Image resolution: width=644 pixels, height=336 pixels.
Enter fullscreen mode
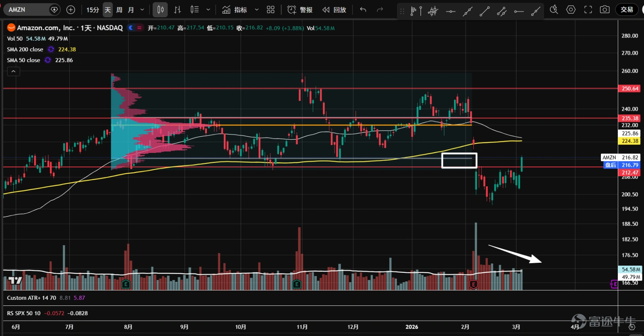588,10
